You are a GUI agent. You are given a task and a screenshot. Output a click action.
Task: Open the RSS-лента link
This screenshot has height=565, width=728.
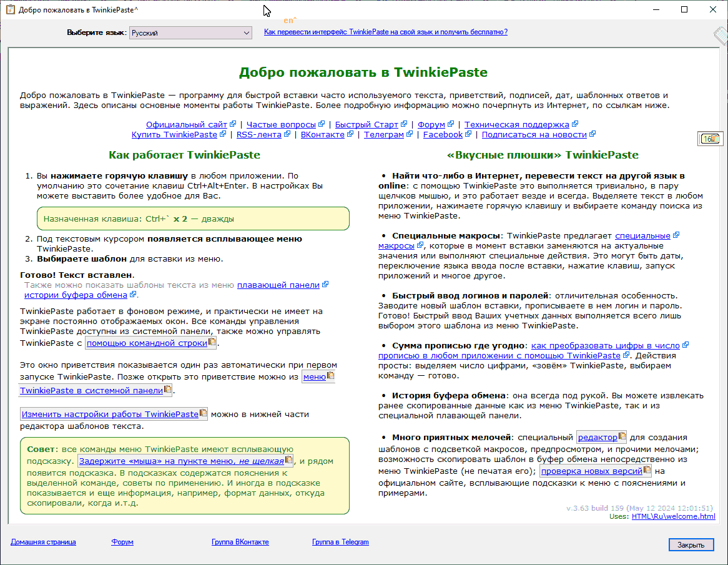coord(258,134)
